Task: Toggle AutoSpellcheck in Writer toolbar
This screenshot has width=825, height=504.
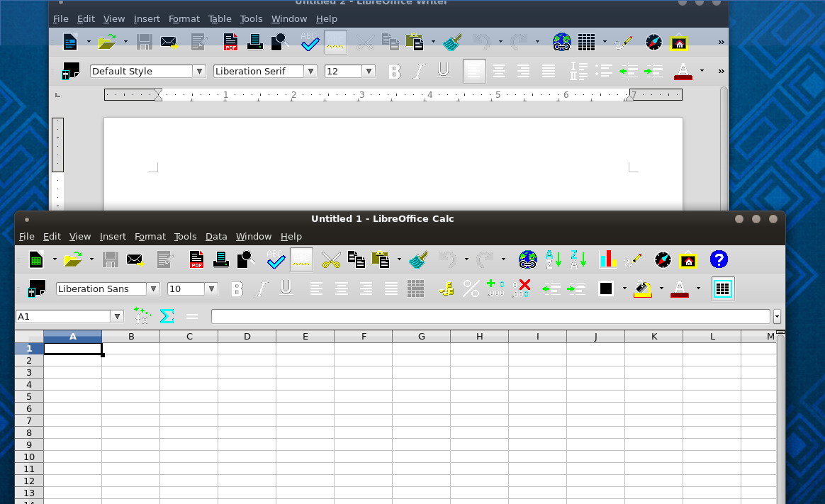Action: pos(335,42)
